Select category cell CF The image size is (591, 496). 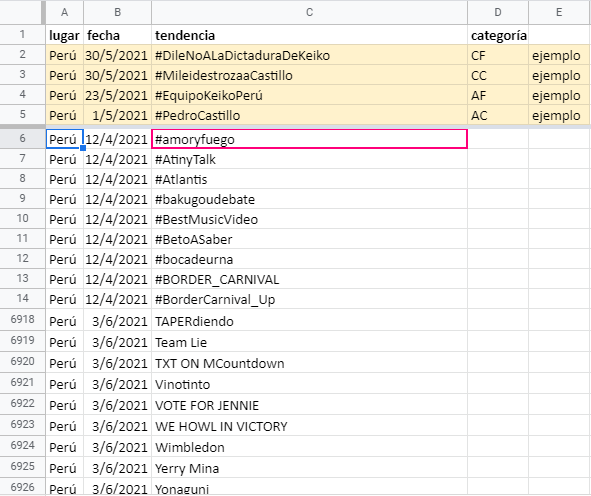tap(498, 55)
